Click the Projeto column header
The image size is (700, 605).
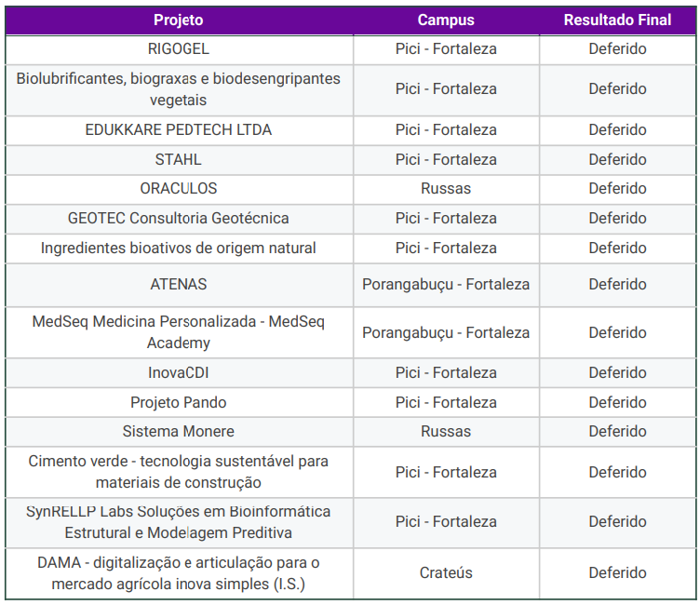tap(178, 20)
